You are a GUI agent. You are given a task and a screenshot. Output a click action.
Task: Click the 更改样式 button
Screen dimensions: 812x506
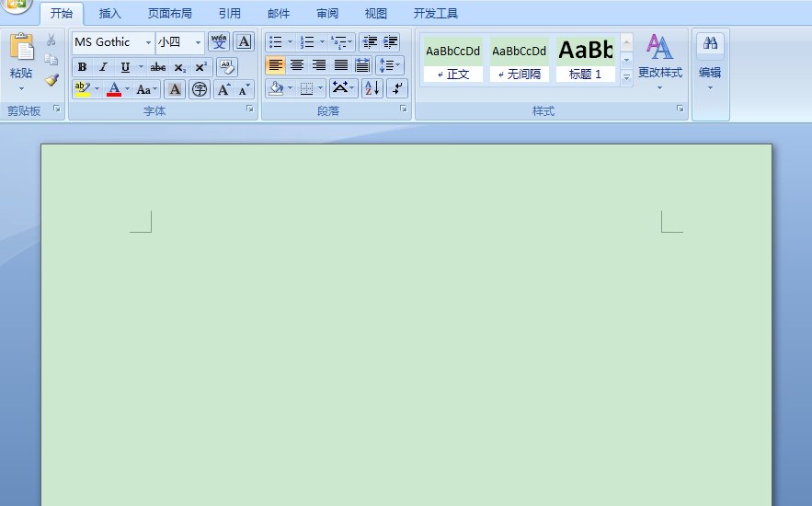(x=659, y=63)
